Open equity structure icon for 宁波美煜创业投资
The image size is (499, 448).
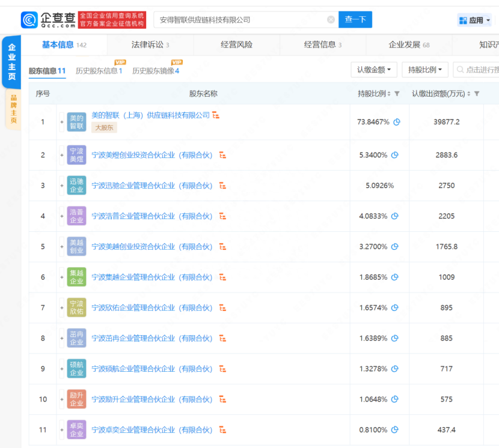223,155
